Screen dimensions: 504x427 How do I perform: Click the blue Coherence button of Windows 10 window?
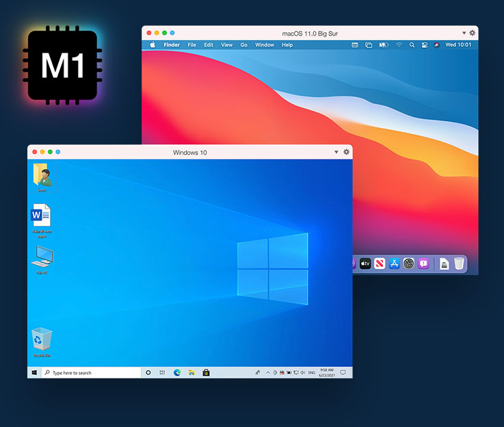[x=58, y=152]
